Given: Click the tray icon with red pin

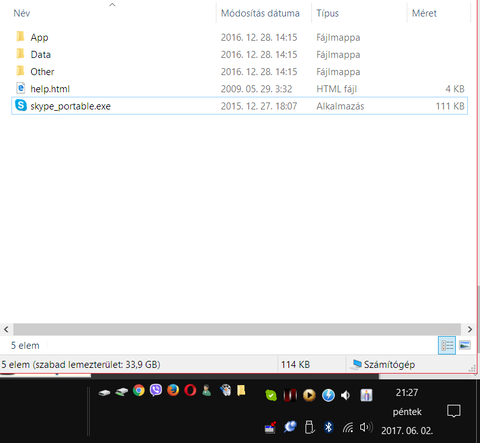Looking at the screenshot, I should coord(270,427).
